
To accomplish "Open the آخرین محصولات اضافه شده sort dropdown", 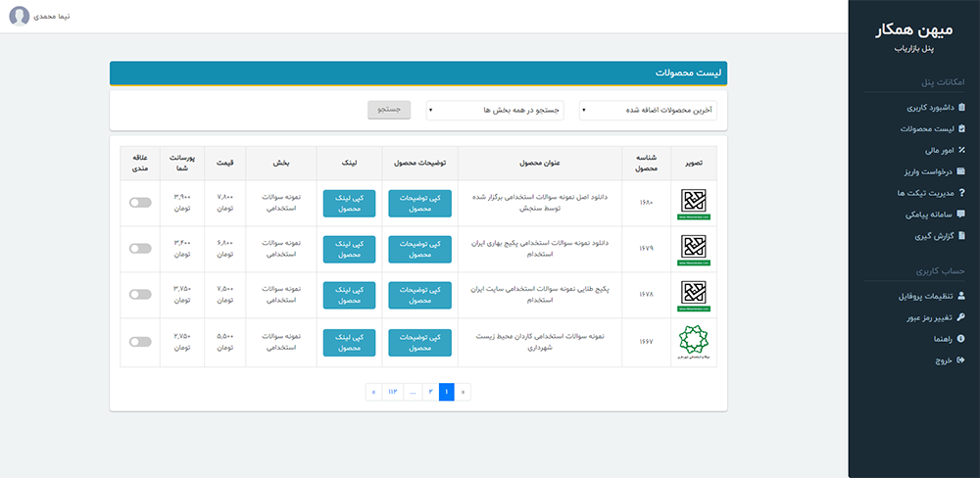I will [648, 111].
